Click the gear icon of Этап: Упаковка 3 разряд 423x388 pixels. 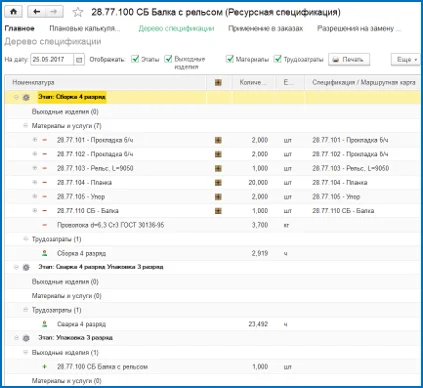(26, 338)
